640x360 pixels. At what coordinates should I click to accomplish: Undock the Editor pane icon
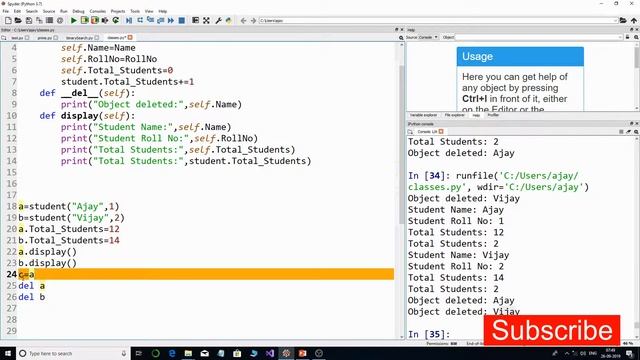[396, 30]
